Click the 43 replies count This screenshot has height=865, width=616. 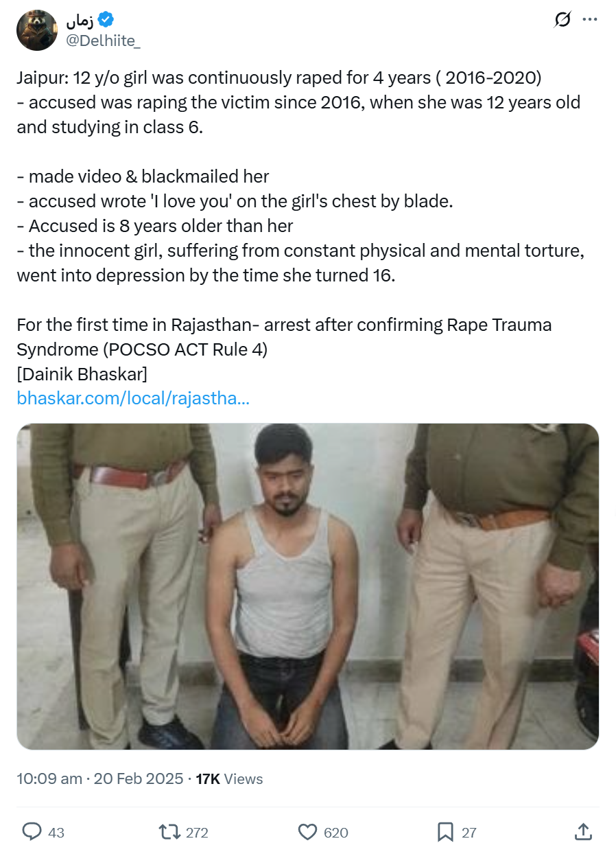point(56,833)
